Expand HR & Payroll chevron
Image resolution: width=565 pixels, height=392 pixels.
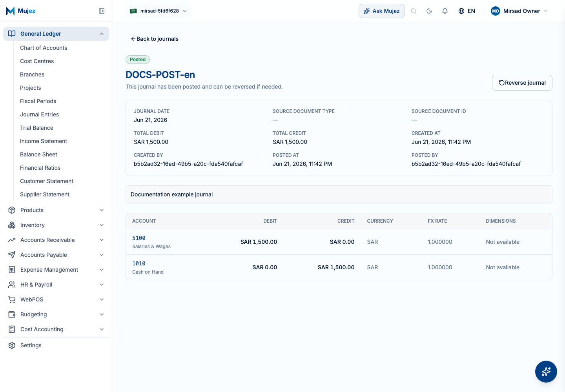pyautogui.click(x=102, y=285)
